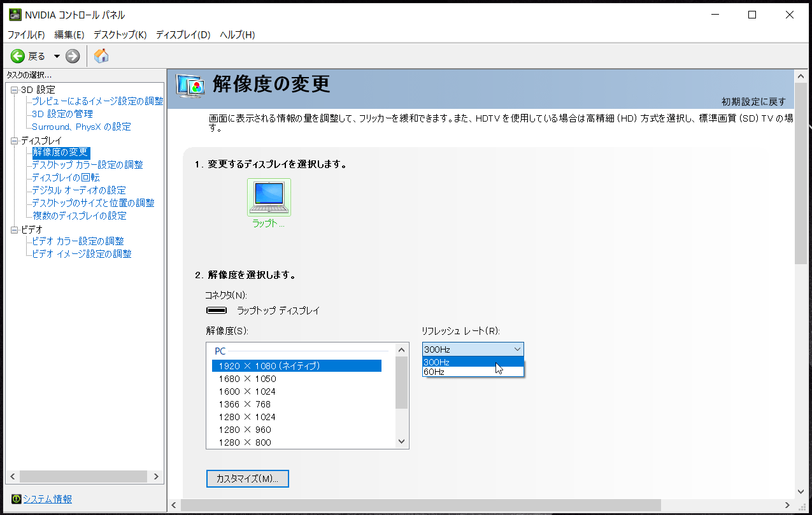Open the システム情報 link
812x515 pixels.
[48, 499]
